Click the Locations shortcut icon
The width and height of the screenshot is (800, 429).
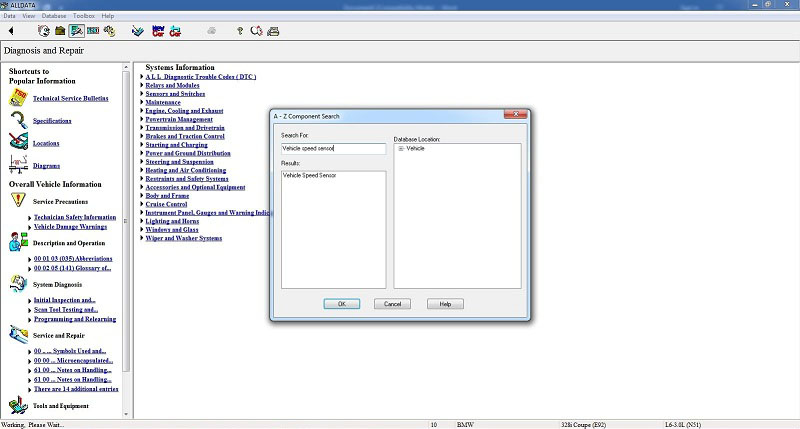click(x=17, y=142)
